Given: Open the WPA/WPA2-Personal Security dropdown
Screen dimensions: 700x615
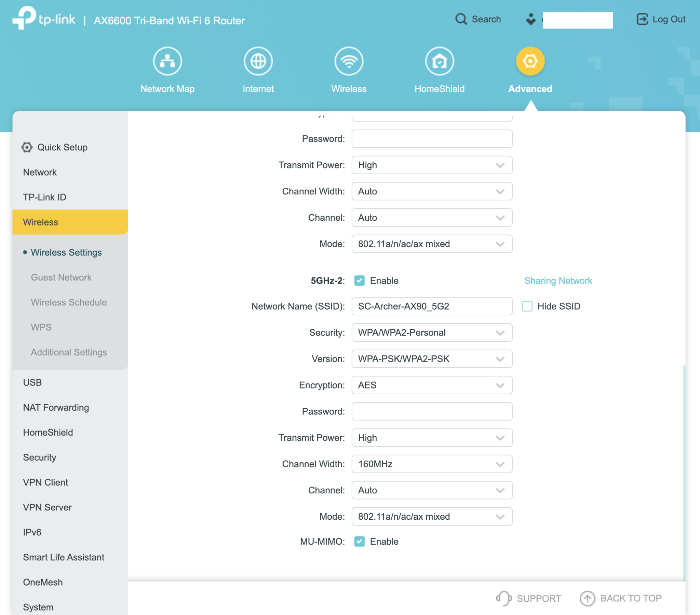Looking at the screenshot, I should tap(431, 332).
